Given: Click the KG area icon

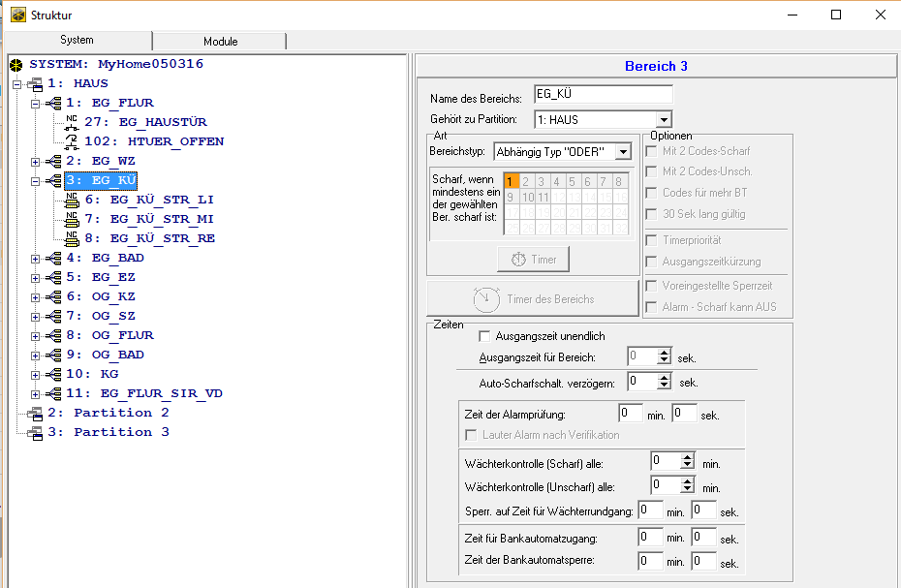Looking at the screenshot, I should click(x=52, y=374).
